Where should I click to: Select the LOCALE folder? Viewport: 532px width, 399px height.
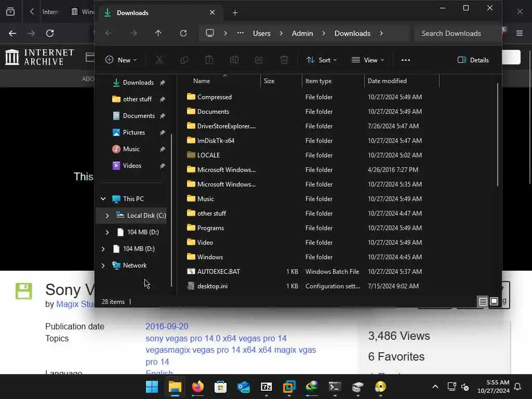click(x=208, y=155)
